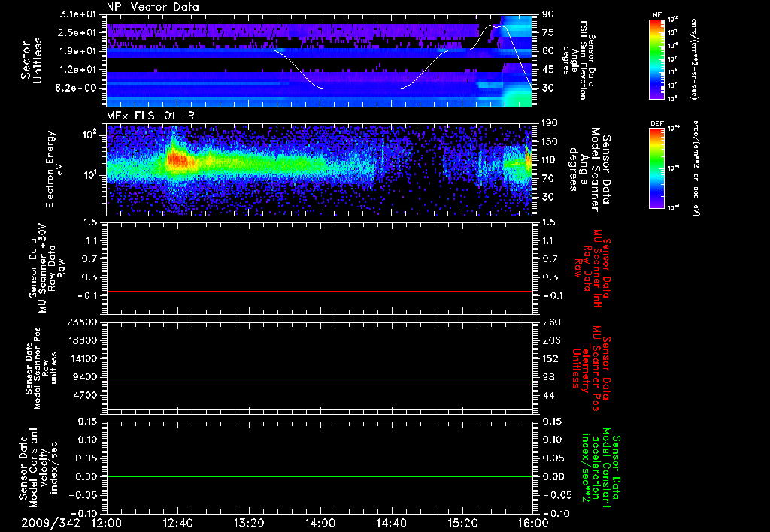Click the Model Scanner Pos Raw axis title
Screen dimensions: 770x532
point(41,368)
